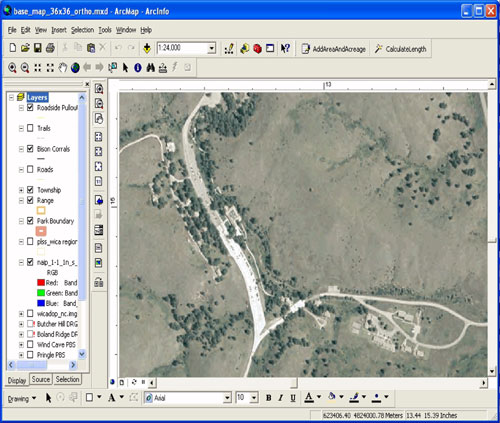Select the layout Pan page tool
500x423 pixels.
[99, 119]
